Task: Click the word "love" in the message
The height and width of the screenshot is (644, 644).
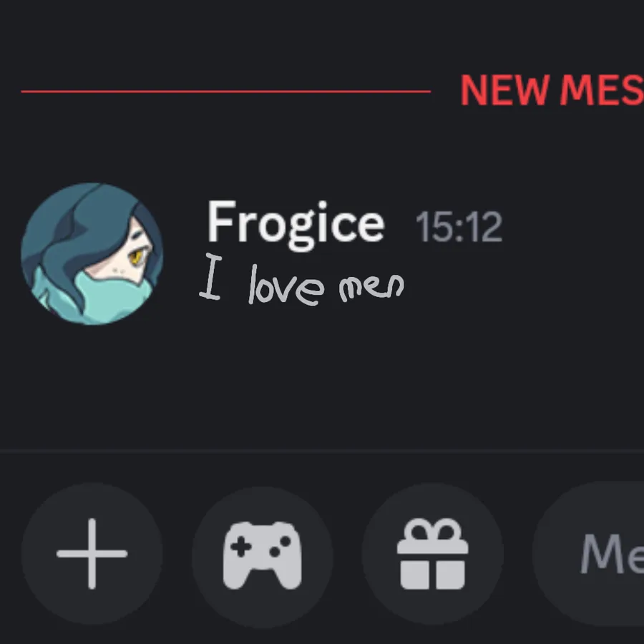Action: coord(286,286)
